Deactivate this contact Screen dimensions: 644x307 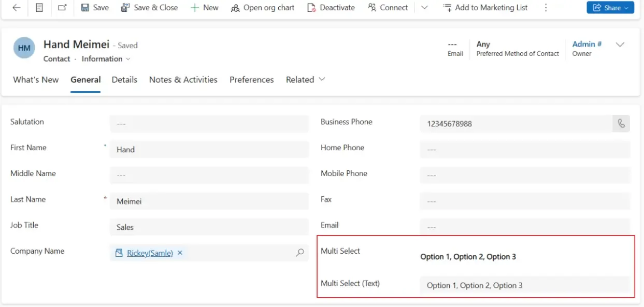[x=331, y=8]
